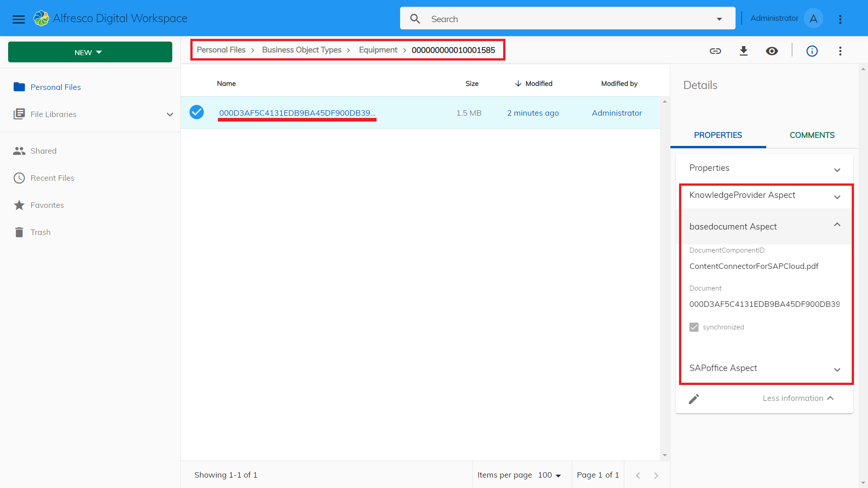This screenshot has width=868, height=488.
Task: Open the file preview eye icon
Action: tap(772, 51)
